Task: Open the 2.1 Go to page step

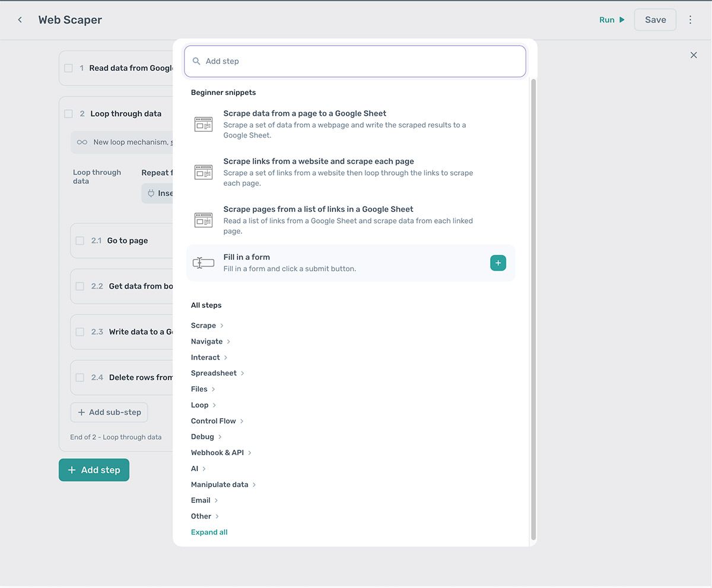Action: 122,241
